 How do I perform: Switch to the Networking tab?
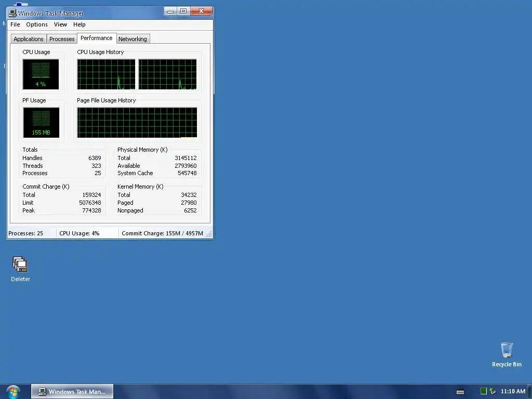tap(132, 39)
